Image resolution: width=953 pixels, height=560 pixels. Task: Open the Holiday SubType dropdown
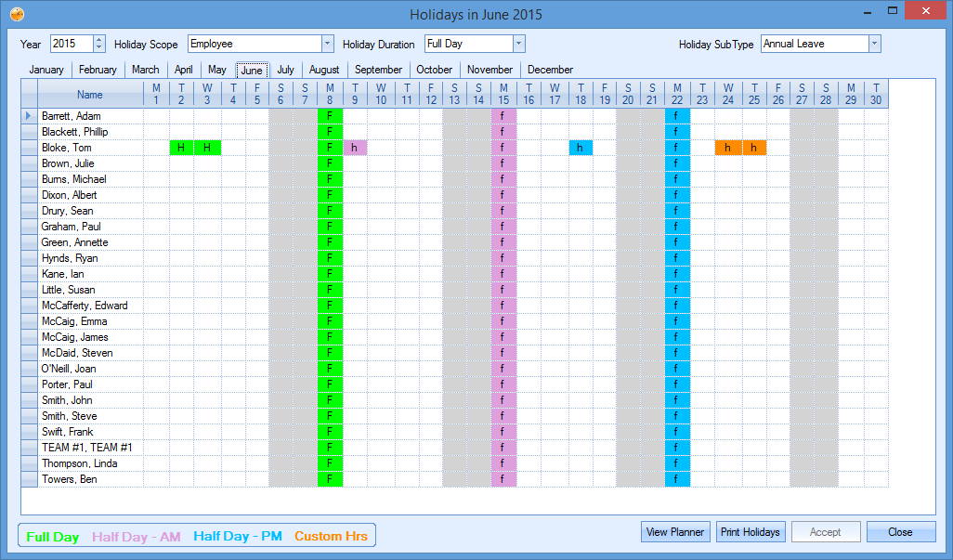click(x=874, y=44)
